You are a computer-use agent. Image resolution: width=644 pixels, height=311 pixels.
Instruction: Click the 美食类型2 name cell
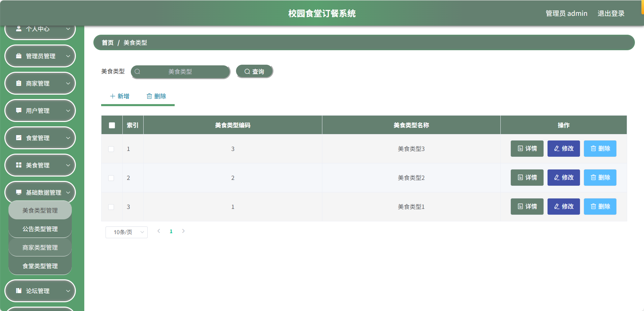411,178
